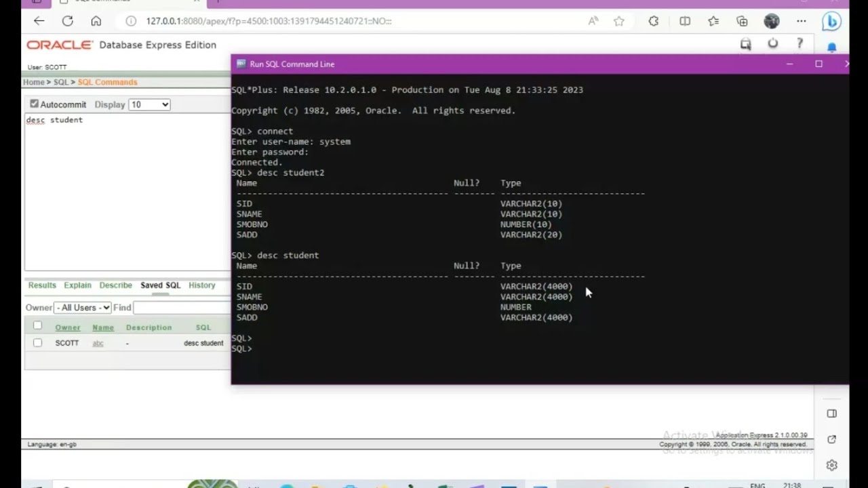Image resolution: width=868 pixels, height=488 pixels.
Task: Click the SQL Command Line window icon
Action: (x=241, y=64)
